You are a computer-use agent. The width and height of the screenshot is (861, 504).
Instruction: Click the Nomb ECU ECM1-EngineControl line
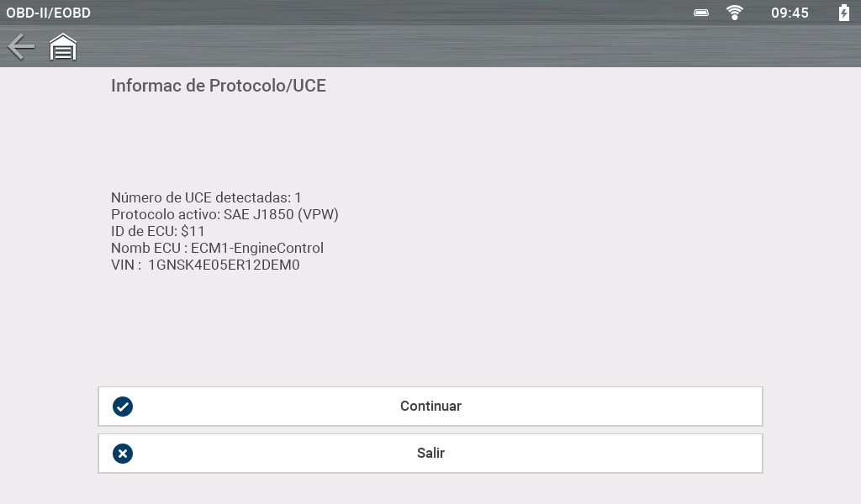(x=218, y=248)
